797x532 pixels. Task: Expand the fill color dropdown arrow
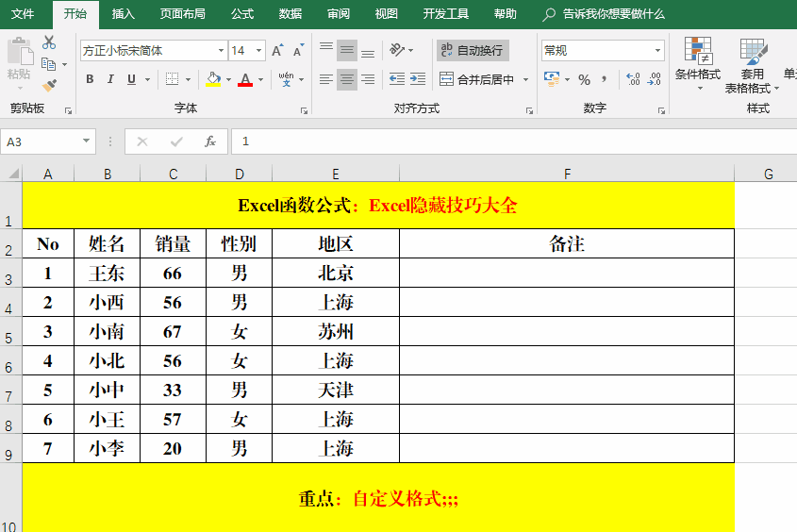coord(228,80)
